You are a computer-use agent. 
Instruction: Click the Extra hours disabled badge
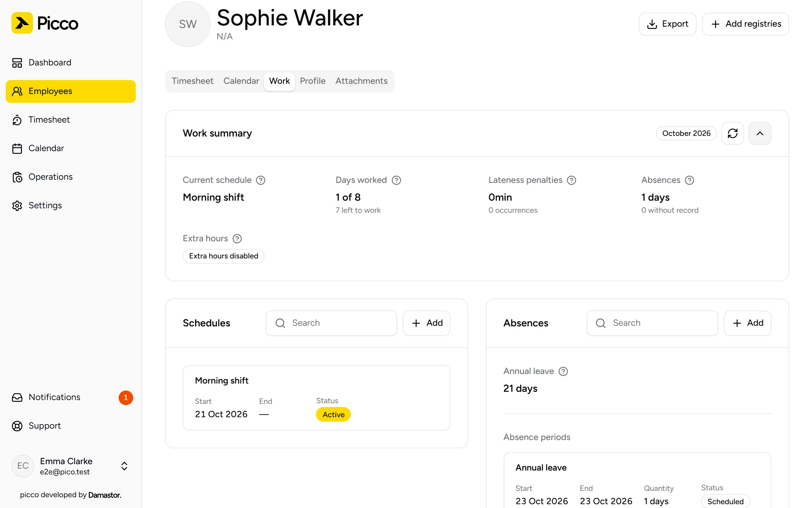224,256
